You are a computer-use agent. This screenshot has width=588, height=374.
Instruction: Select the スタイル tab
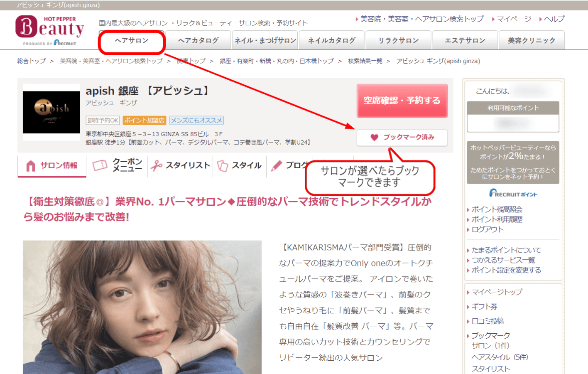tap(239, 166)
